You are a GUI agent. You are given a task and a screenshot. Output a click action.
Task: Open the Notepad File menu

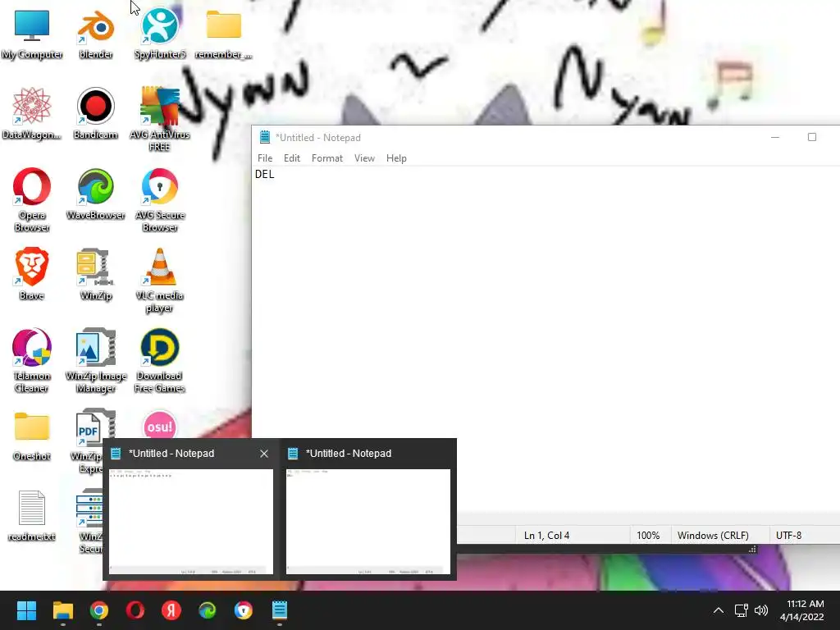(265, 158)
